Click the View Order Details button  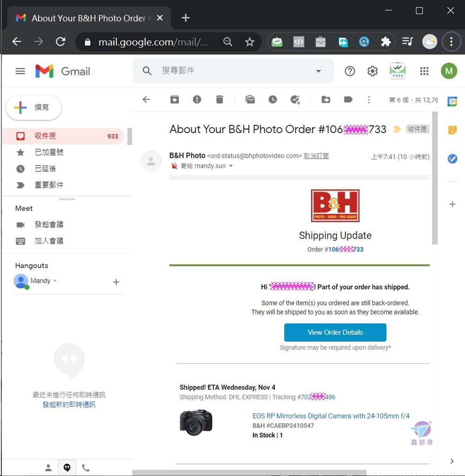click(335, 332)
